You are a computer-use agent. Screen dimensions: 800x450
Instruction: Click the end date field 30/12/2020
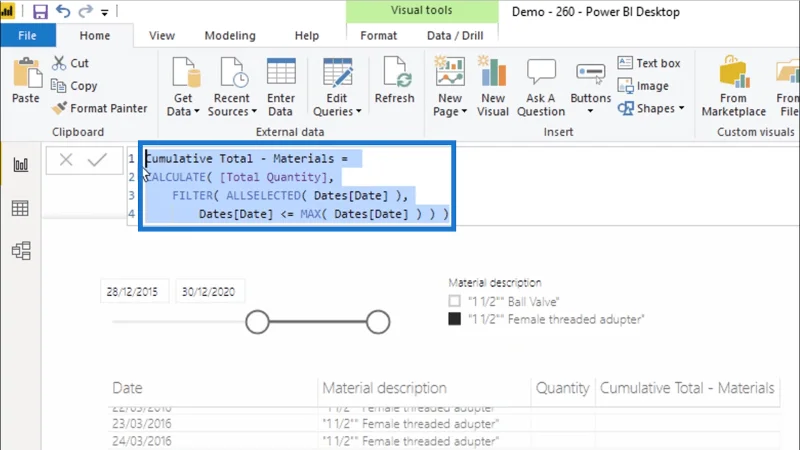click(210, 292)
